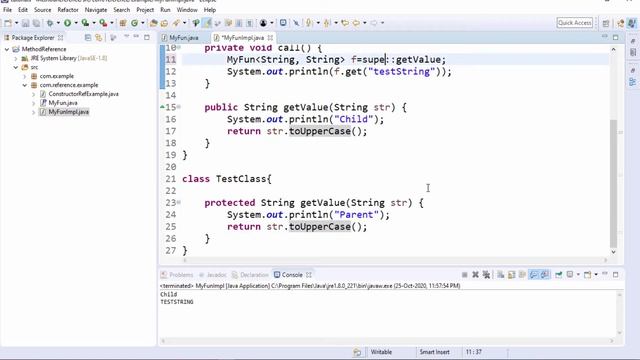Jump to Last Edit Location
640x360 pixels.
pyautogui.click(x=345, y=23)
